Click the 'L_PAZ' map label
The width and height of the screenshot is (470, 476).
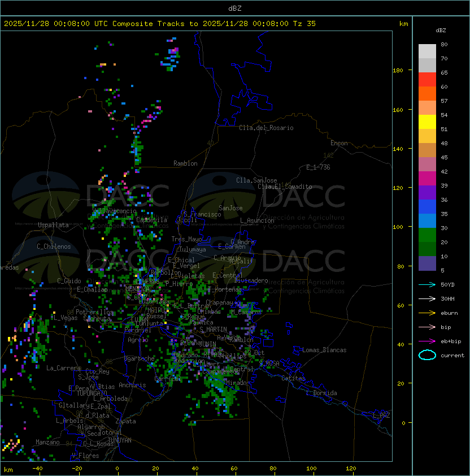click(381, 416)
